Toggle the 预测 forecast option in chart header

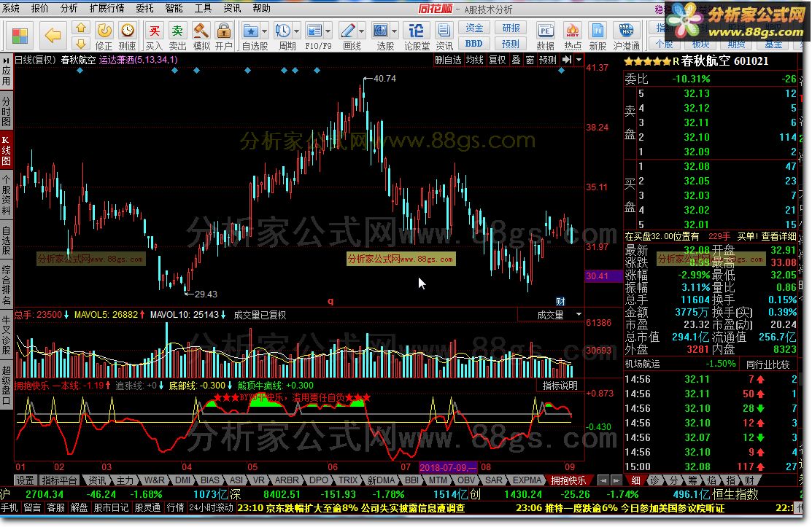click(547, 60)
